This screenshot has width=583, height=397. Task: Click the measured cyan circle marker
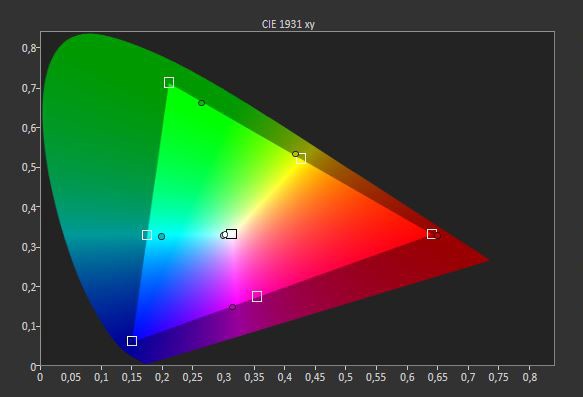pyautogui.click(x=161, y=236)
